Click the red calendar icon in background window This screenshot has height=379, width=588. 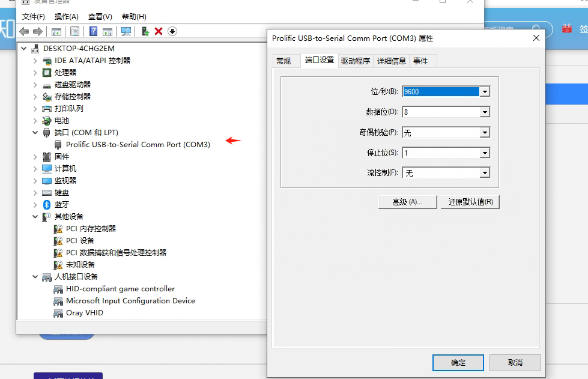click(x=567, y=28)
